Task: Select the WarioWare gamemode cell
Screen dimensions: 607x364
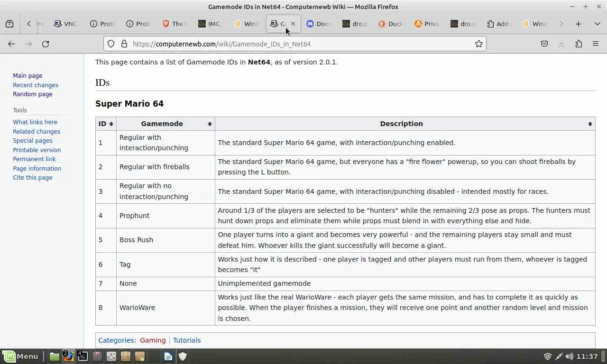Action: (166, 308)
